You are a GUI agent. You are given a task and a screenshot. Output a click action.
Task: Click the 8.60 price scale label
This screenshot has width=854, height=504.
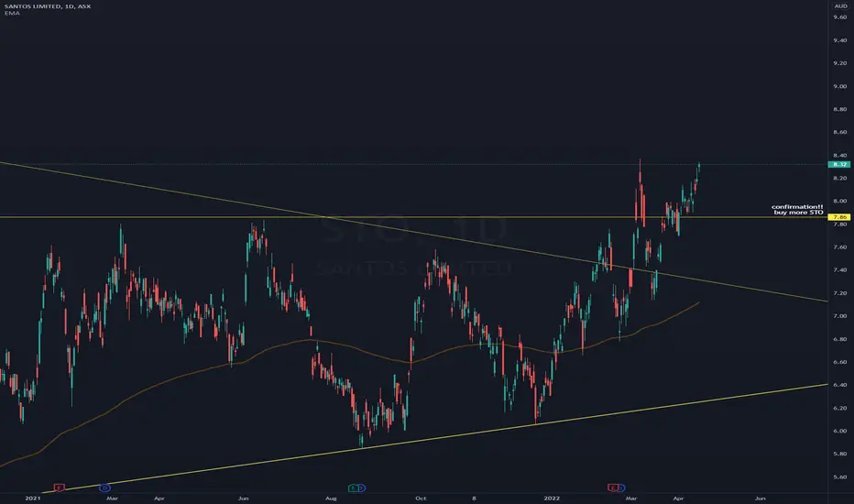tap(840, 132)
